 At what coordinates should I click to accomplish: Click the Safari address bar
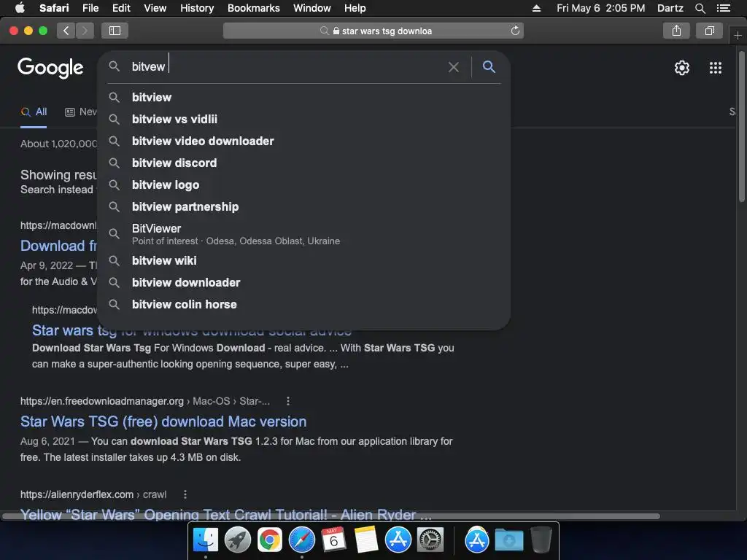[373, 31]
